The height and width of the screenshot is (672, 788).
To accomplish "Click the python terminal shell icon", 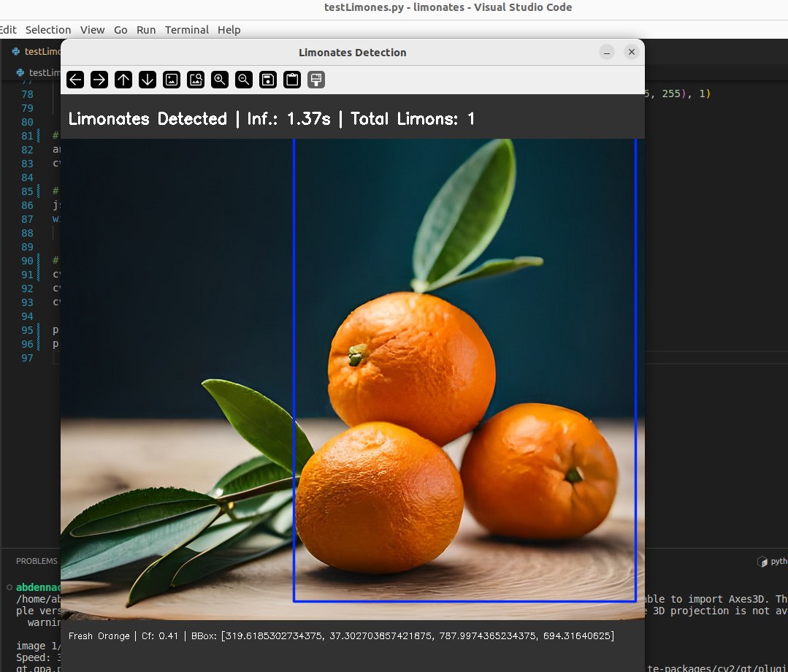I will [x=762, y=562].
